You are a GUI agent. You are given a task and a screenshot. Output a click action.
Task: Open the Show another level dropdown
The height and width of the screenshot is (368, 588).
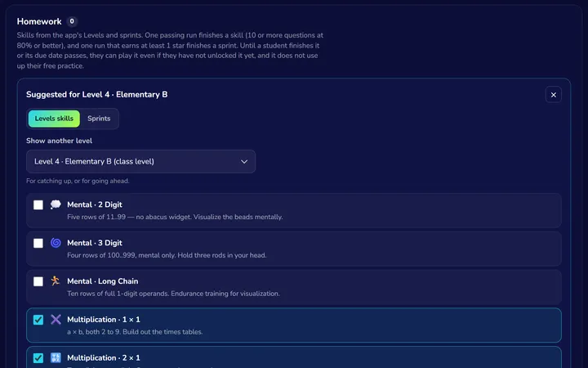[140, 161]
